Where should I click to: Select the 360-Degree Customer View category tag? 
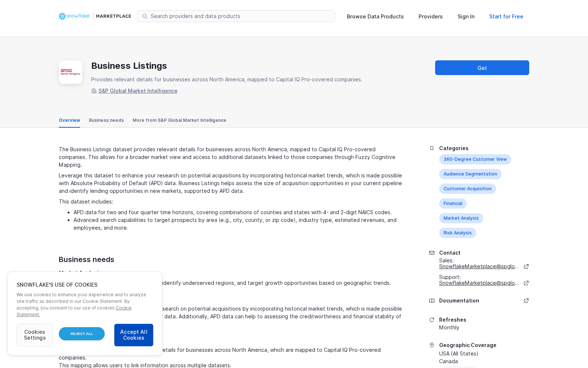(475, 159)
